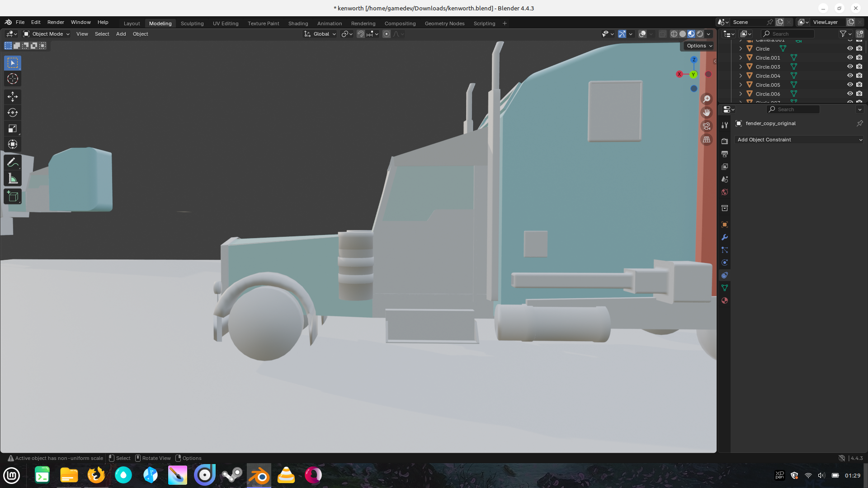Select the Measure tool
The image size is (868, 488).
coord(13,178)
